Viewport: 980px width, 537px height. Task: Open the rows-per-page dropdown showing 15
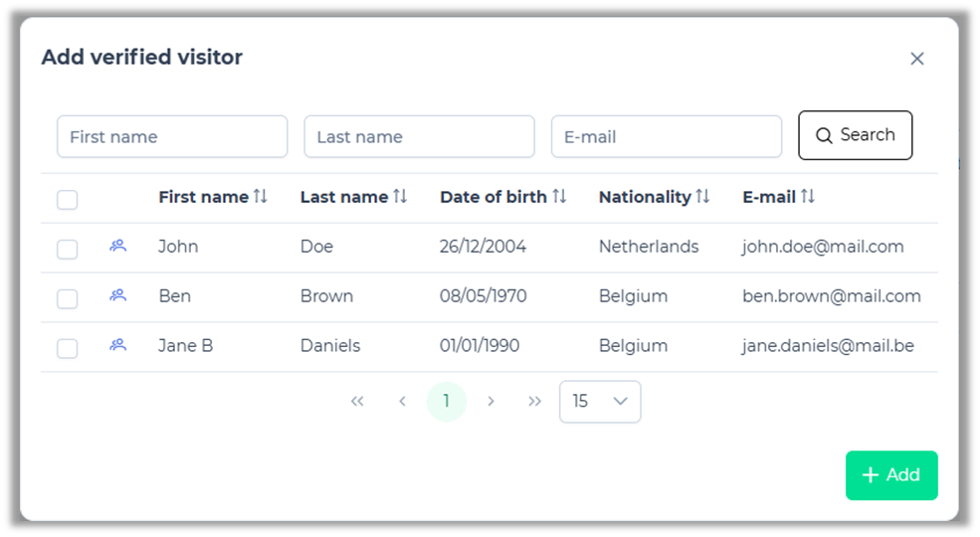coord(600,402)
